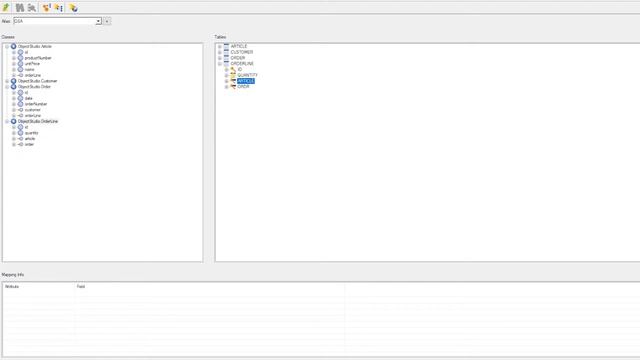Screen dimensions: 640x360
Task: Click the green arrow toolbar icon
Action: 6,7
